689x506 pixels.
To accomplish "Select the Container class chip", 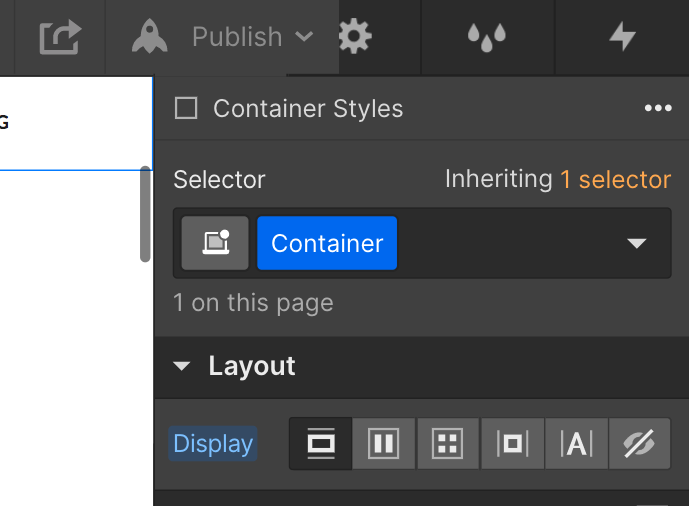I will [x=327, y=243].
